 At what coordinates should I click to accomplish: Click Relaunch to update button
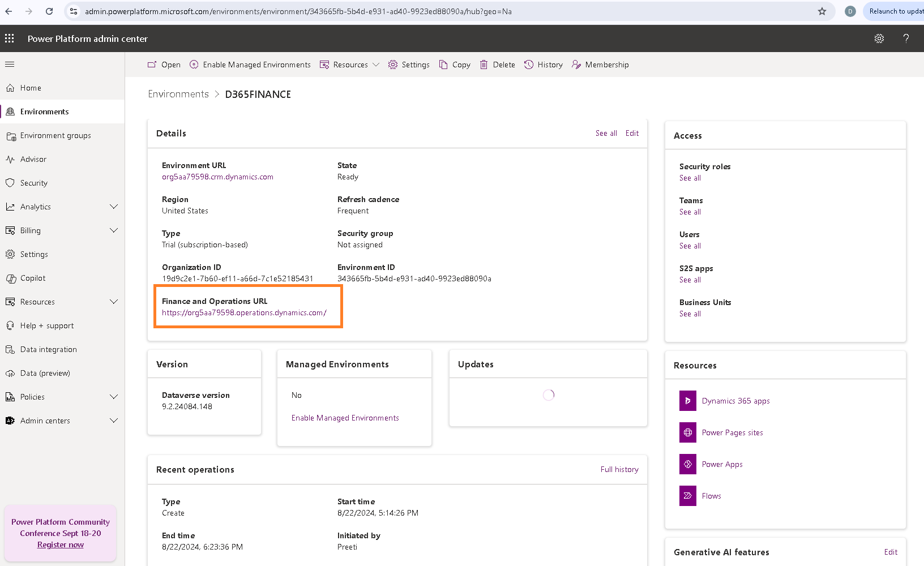point(895,11)
